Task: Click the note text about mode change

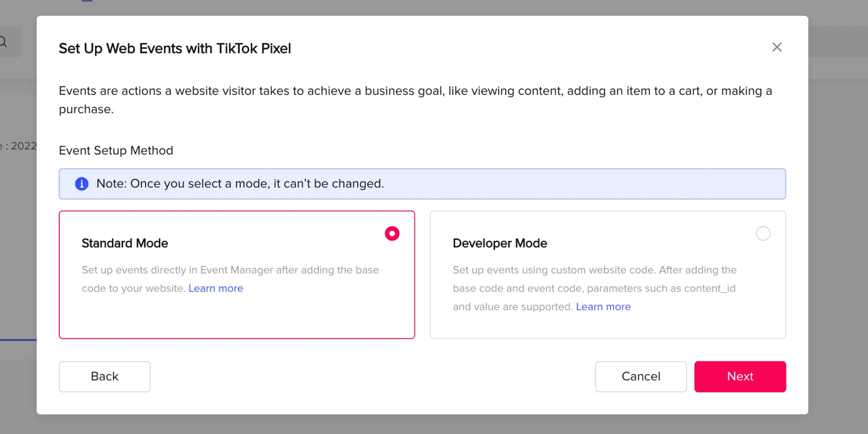Action: pos(240,184)
